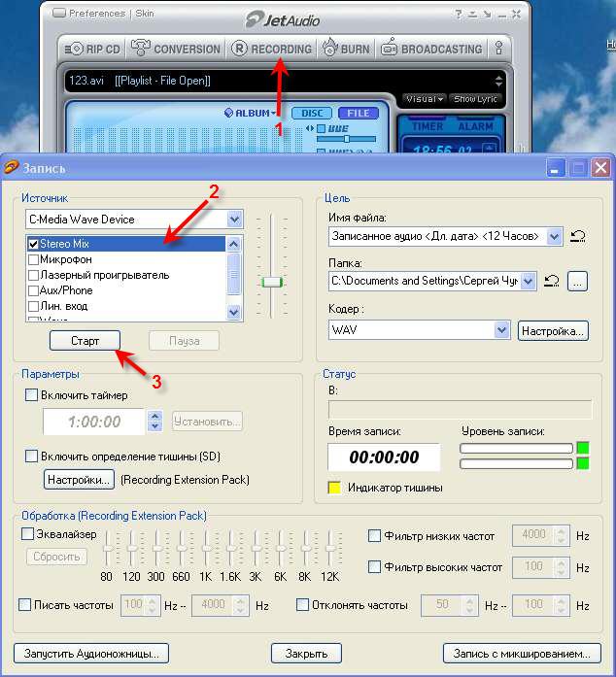Open Skin menu in JetAudio title bar

144,14
